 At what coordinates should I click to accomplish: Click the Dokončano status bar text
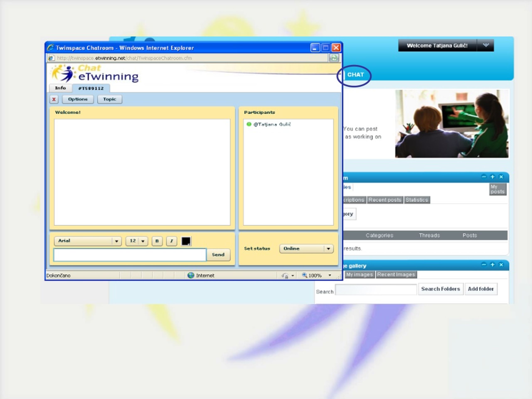tap(58, 276)
